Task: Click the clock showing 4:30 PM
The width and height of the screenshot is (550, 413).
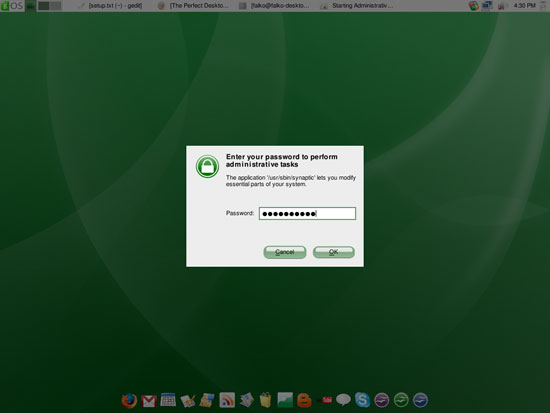Action: (524, 6)
